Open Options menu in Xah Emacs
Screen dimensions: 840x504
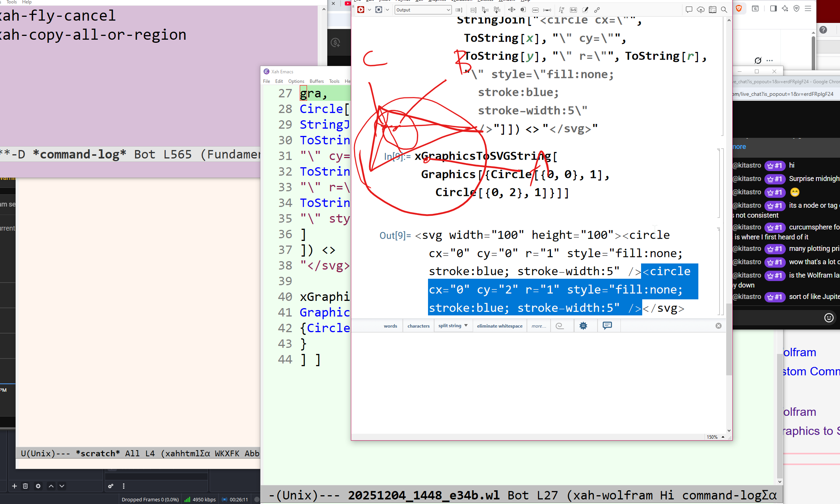pos(296,81)
